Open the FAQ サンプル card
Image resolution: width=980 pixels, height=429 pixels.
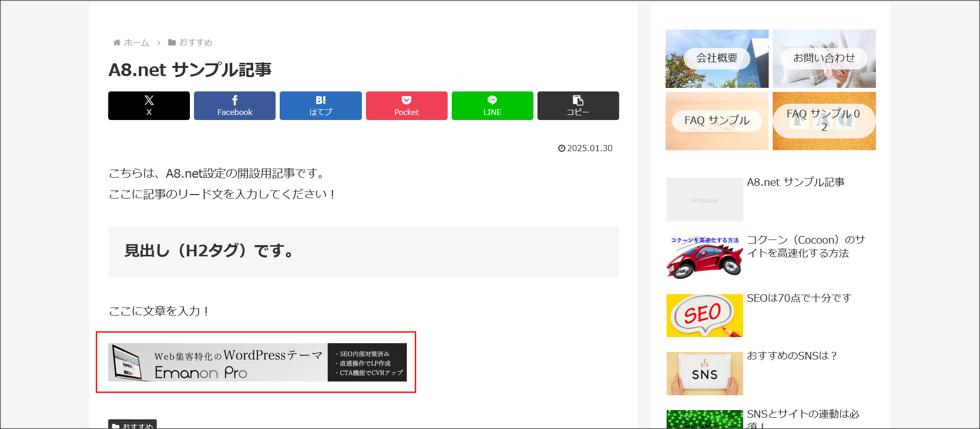coord(717,121)
